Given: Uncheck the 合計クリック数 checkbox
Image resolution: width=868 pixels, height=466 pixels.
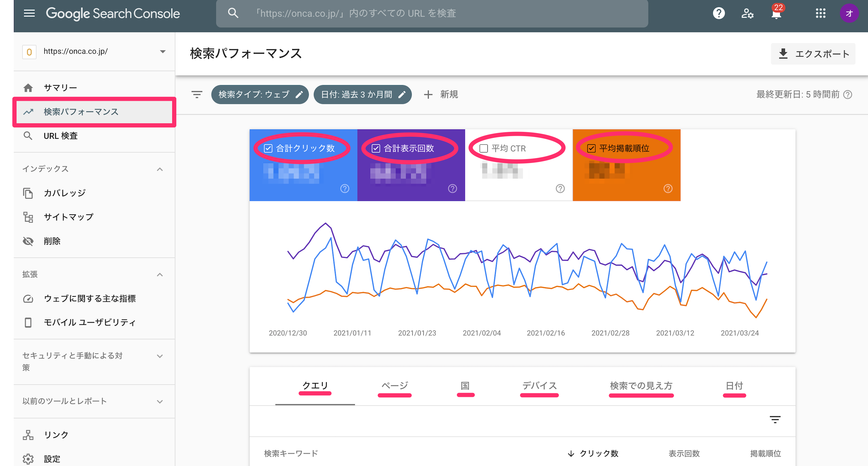Looking at the screenshot, I should tap(268, 148).
